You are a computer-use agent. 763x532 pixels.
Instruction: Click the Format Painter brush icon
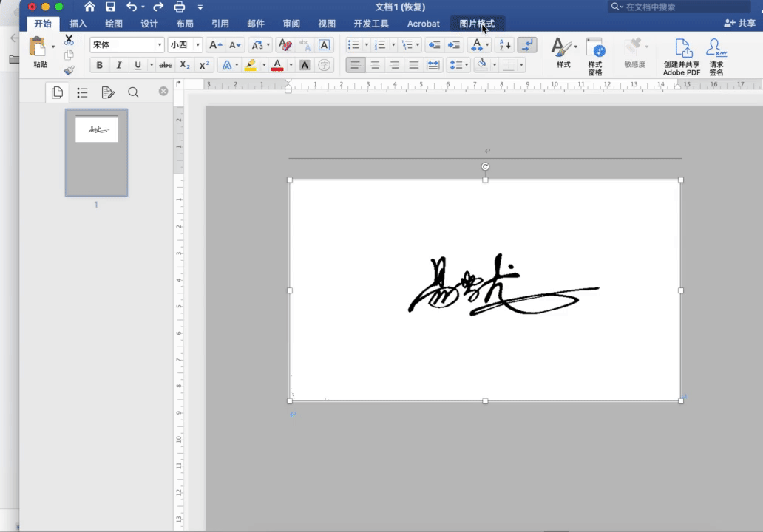[x=69, y=71]
